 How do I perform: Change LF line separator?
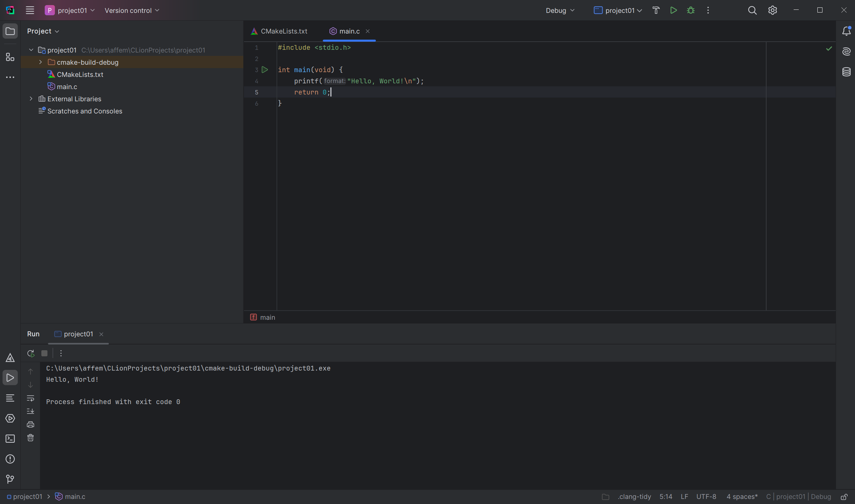coord(685,497)
